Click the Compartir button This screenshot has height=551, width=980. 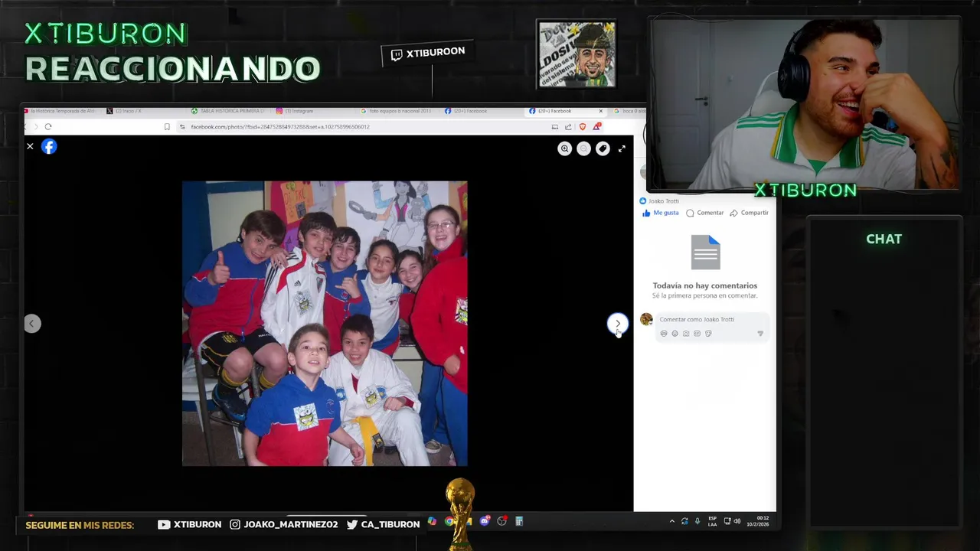(749, 213)
